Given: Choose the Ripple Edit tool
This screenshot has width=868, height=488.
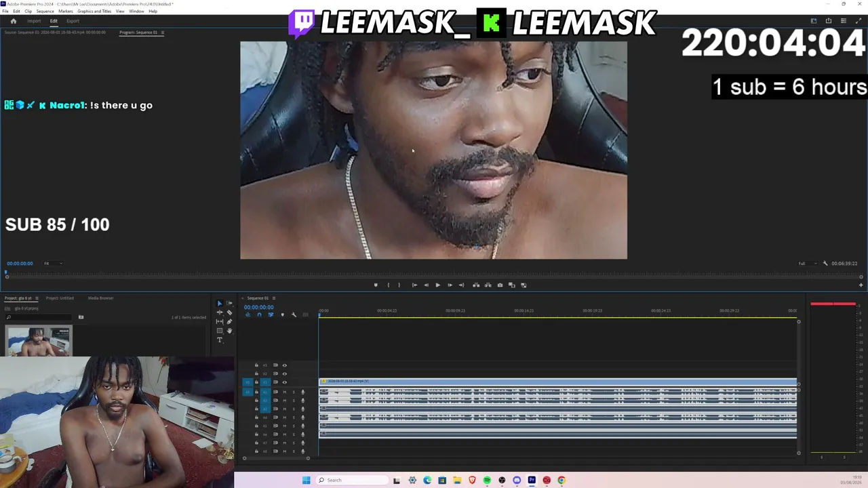Looking at the screenshot, I should pos(219,312).
